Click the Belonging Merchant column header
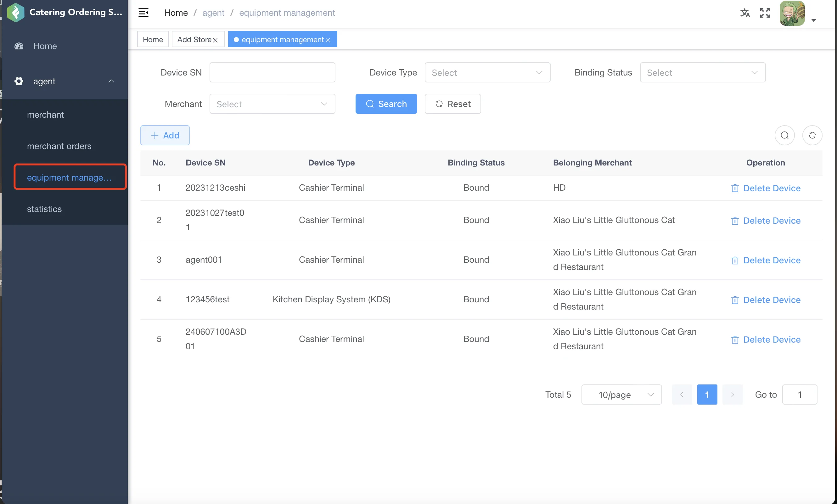The image size is (837, 504). [x=593, y=163]
